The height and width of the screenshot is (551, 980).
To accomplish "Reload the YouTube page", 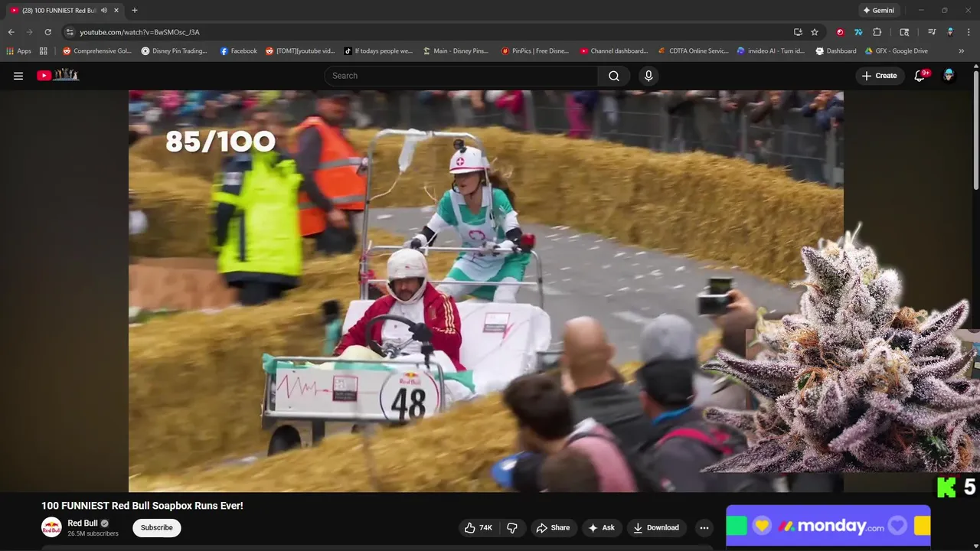I will [x=47, y=32].
